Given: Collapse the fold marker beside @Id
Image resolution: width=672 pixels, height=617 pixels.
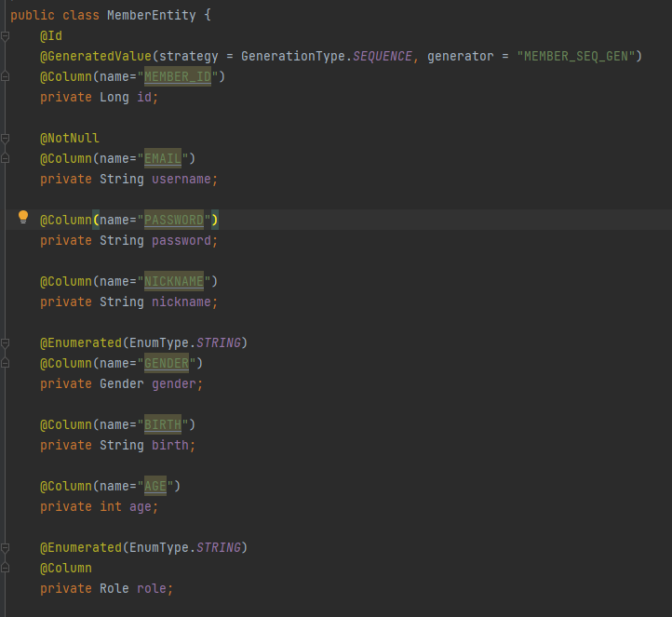Looking at the screenshot, I should (x=6, y=36).
